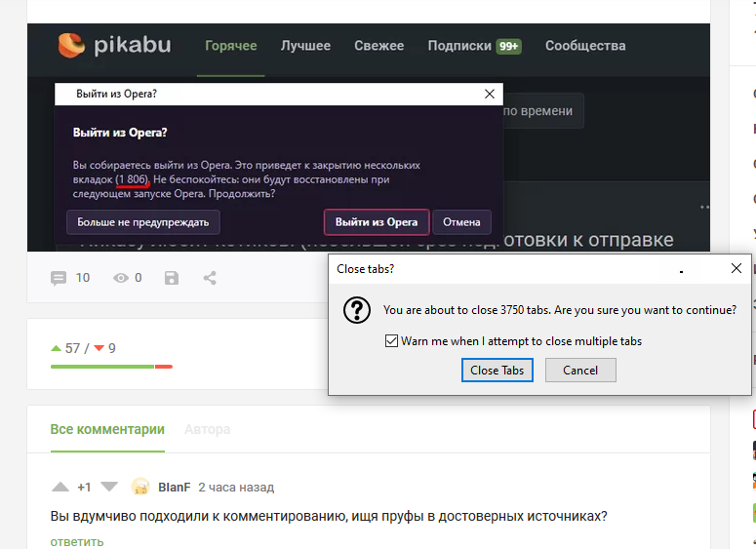Image resolution: width=756 pixels, height=549 pixels.
Task: Save the post with the floppy icon
Action: point(172,278)
